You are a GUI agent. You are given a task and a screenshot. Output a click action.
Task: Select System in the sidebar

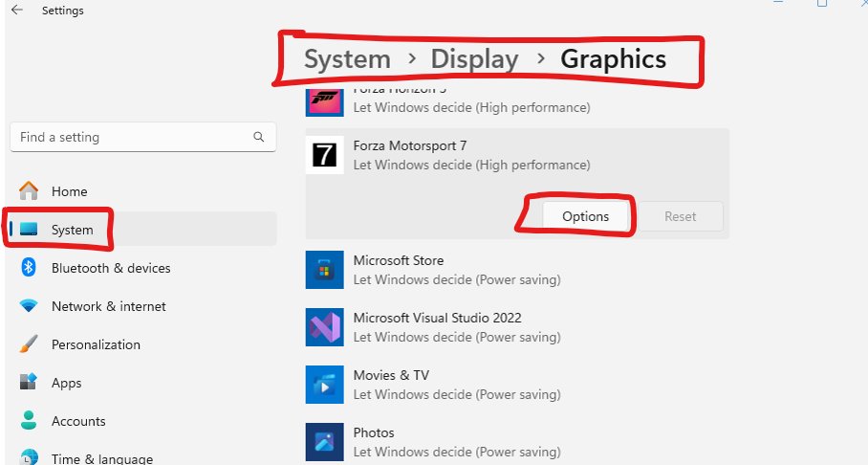point(143,229)
